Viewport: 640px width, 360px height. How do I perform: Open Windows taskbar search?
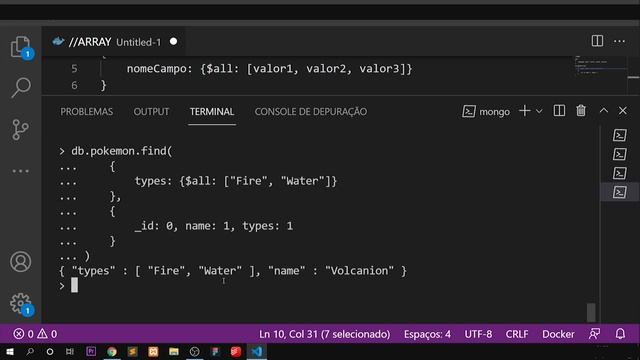tap(30, 351)
